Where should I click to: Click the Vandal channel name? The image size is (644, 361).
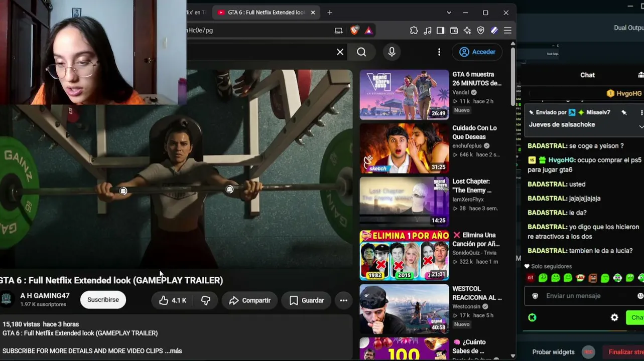click(x=461, y=92)
